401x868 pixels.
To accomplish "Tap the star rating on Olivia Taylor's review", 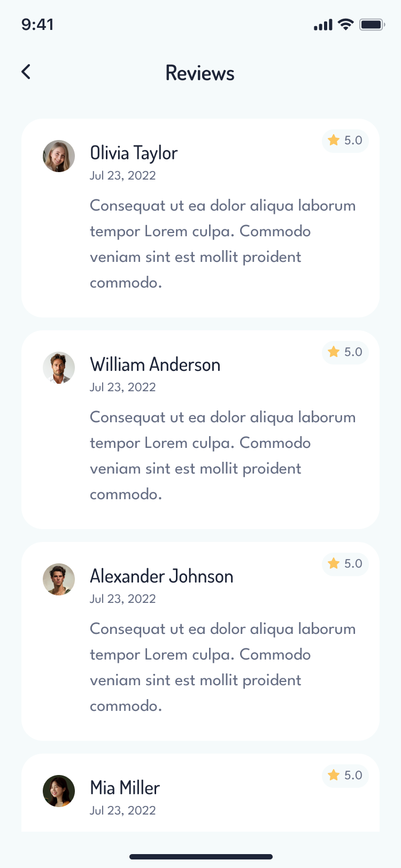I will click(x=345, y=141).
